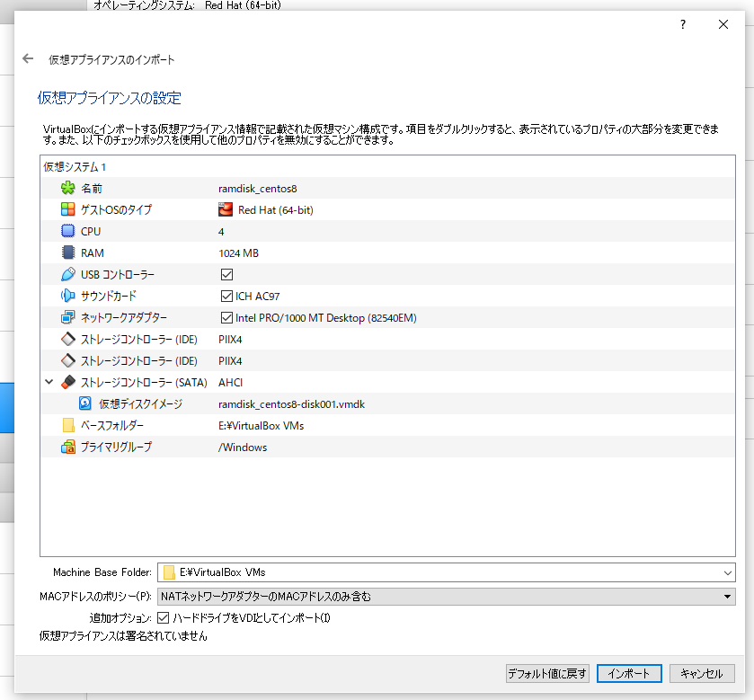Image resolution: width=754 pixels, height=700 pixels.
Task: Click the back arrow in the import wizard
Action: [28, 58]
